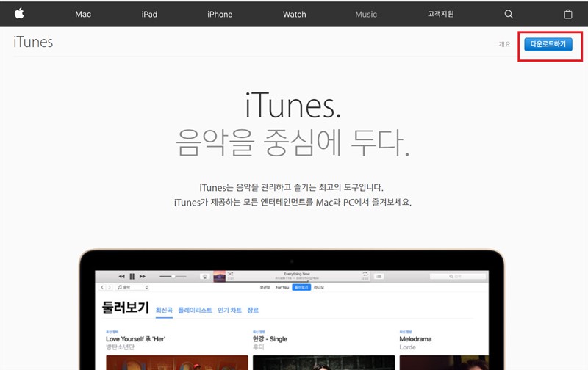Open 고객지원 support menu

point(440,14)
